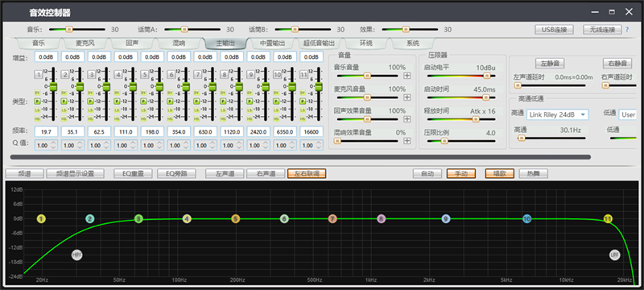Switch to the 混响 tab

point(179,43)
